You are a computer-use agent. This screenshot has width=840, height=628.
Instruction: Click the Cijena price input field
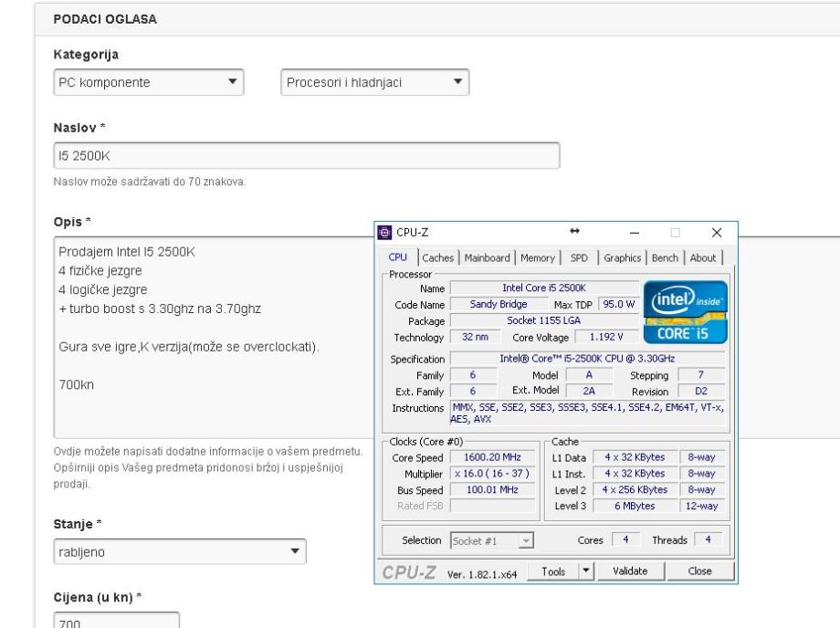(x=116, y=621)
